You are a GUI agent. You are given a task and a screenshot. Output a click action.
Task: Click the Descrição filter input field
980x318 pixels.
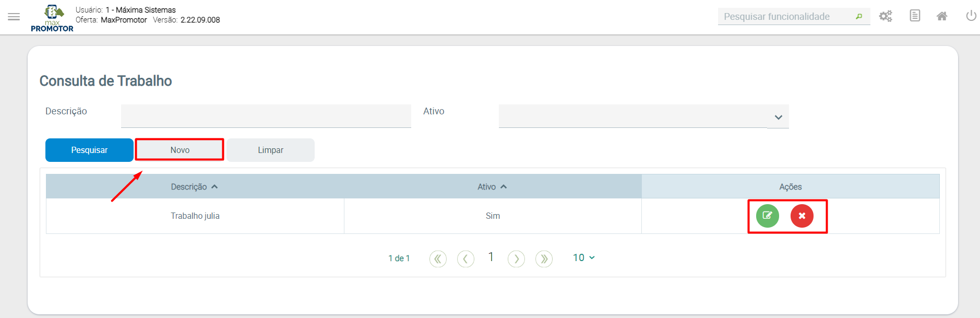[x=266, y=116]
